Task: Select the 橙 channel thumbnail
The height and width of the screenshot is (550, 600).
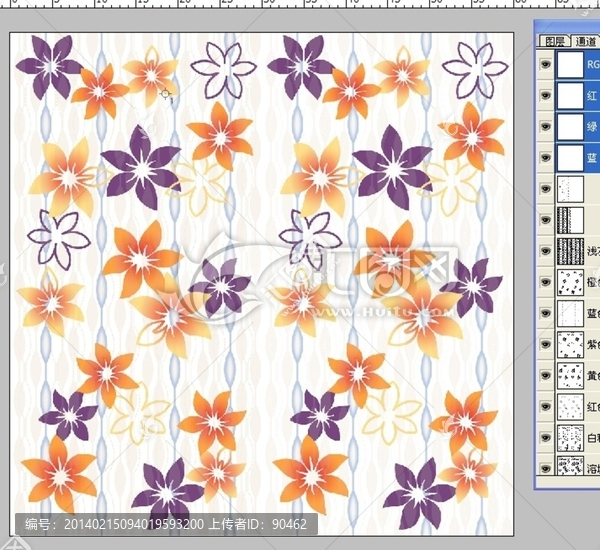Action: click(x=570, y=282)
